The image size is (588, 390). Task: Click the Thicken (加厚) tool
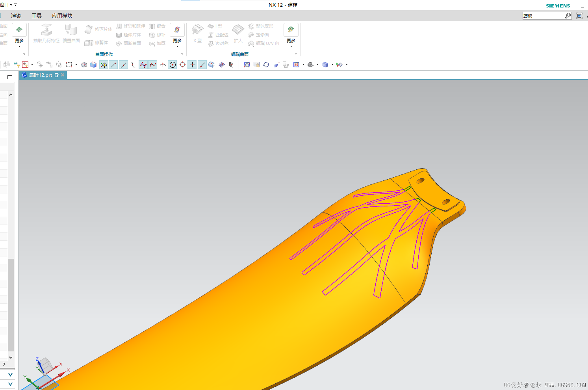(157, 43)
